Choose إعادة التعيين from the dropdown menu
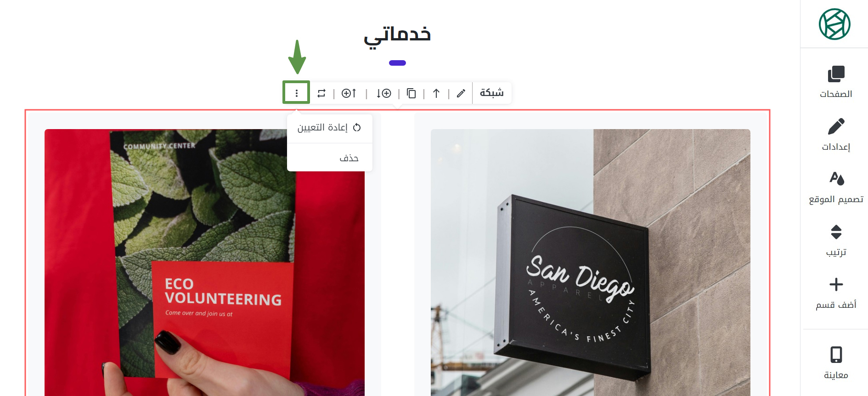The height and width of the screenshot is (396, 868). tap(330, 128)
